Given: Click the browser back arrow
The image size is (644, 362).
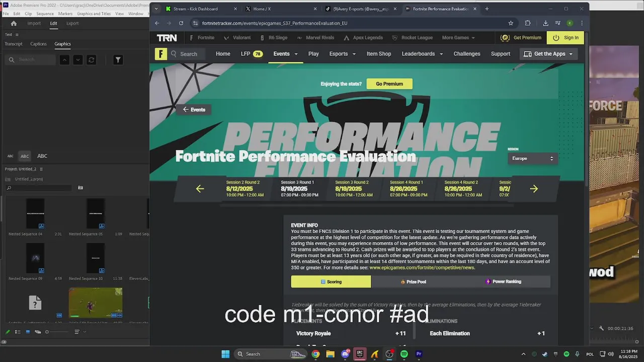Looking at the screenshot, I should 157,23.
